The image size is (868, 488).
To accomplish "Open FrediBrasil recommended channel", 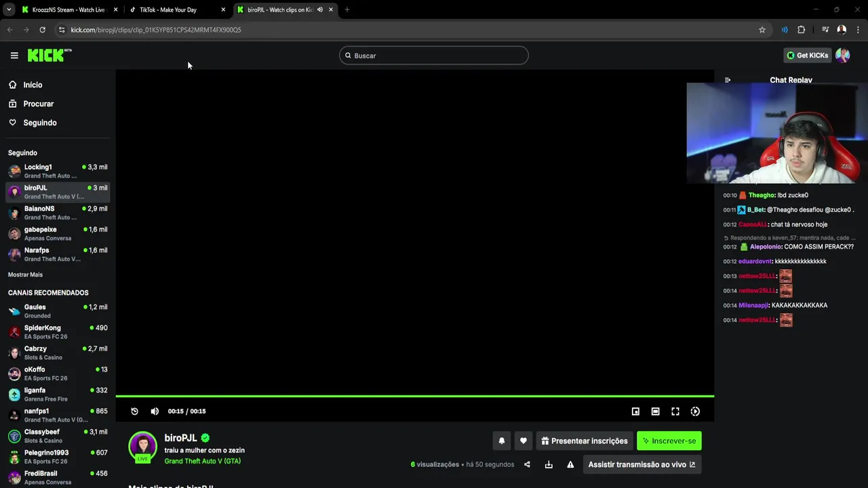I will (x=58, y=477).
